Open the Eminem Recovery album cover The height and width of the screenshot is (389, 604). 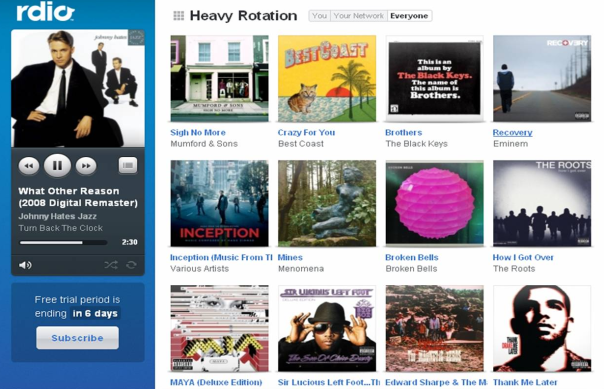pos(542,79)
